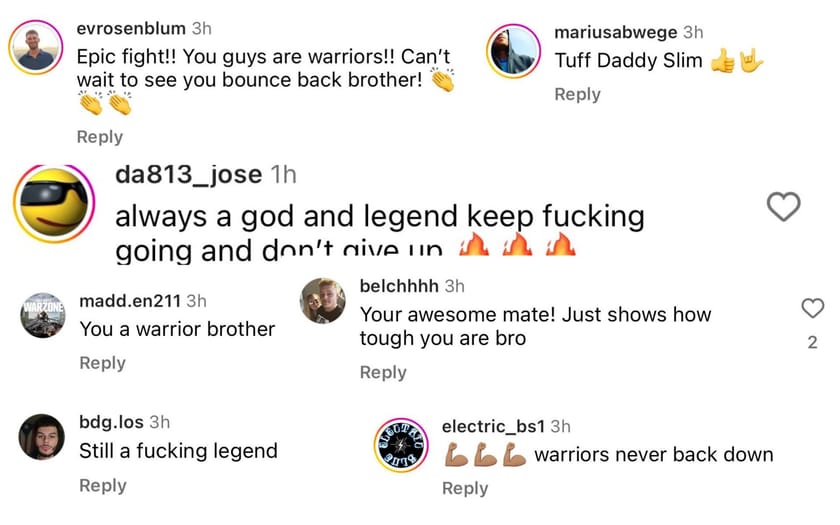Viewport: 840px width, 525px height.
Task: Open electric_bs1's circular logo avatar
Action: click(401, 445)
